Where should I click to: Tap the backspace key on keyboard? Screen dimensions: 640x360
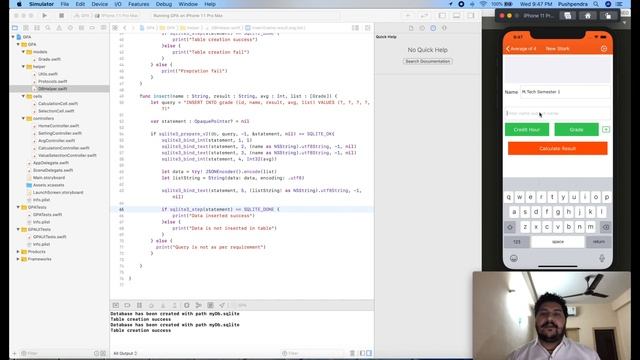point(606,227)
